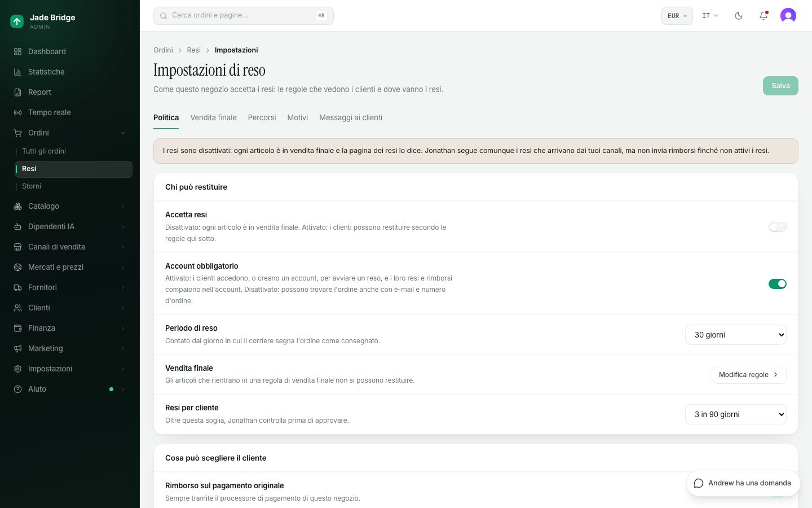The image size is (812, 508).
Task: Open the EUR currency dropdown
Action: (x=677, y=16)
